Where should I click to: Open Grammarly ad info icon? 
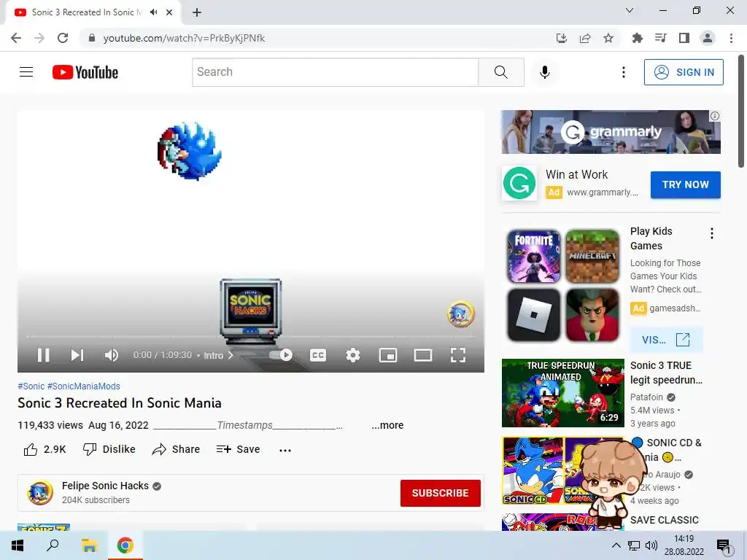tap(715, 116)
